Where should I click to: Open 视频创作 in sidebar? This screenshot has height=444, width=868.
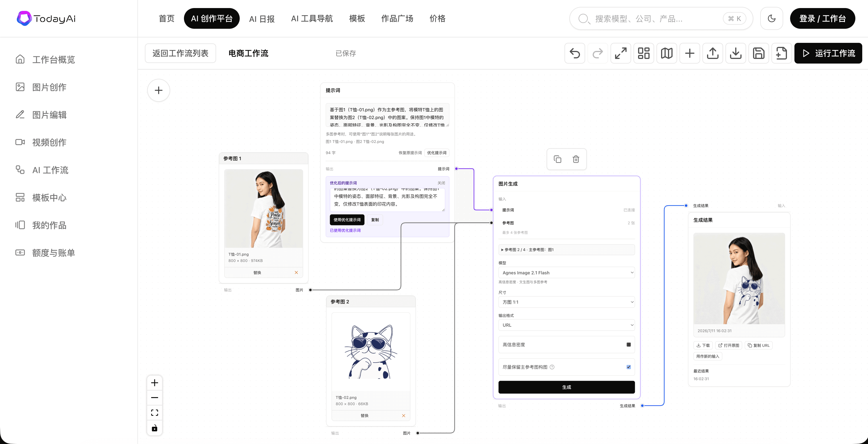click(41, 143)
